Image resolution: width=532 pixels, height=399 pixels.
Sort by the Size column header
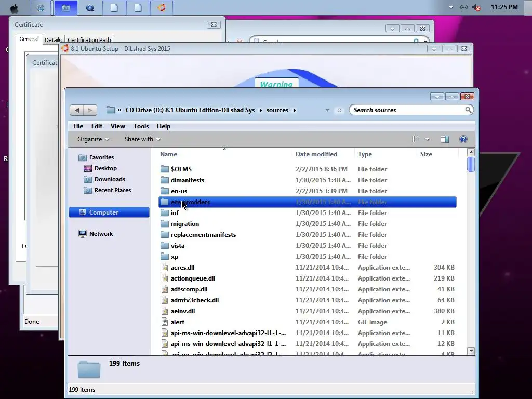click(437, 154)
